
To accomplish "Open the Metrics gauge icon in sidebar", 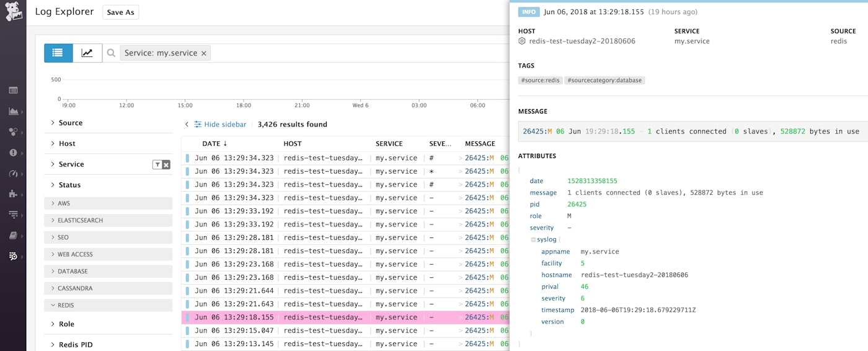I will 13,173.
